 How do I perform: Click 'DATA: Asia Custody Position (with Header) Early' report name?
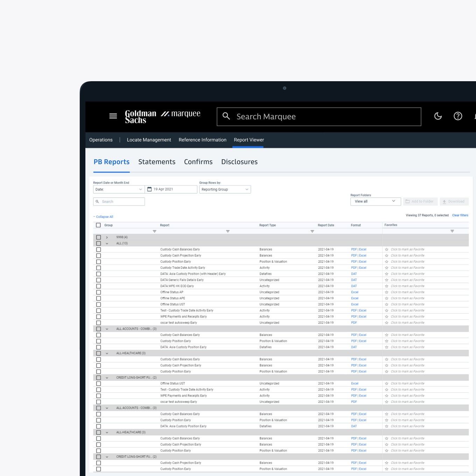[193, 274]
